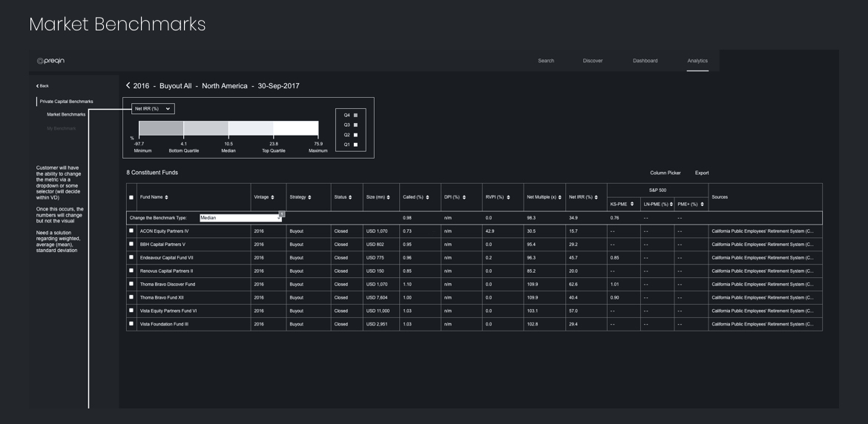
Task: Sort by Strategy column arrows
Action: click(x=309, y=197)
